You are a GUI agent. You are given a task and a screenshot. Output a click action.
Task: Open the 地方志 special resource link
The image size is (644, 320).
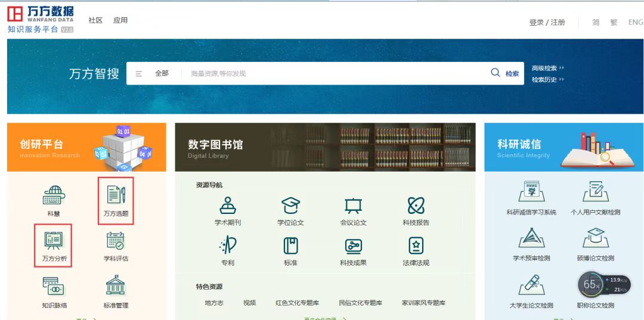pos(214,303)
